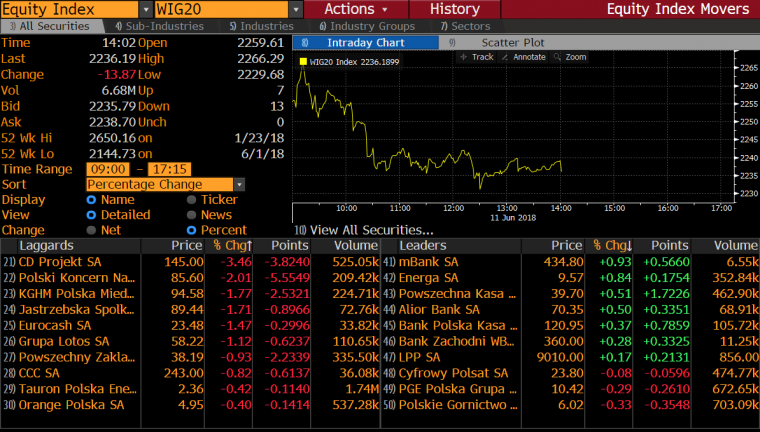Sort Laggards by % Chg arrow
Viewport: 760px width, 432px height.
[x=250, y=245]
